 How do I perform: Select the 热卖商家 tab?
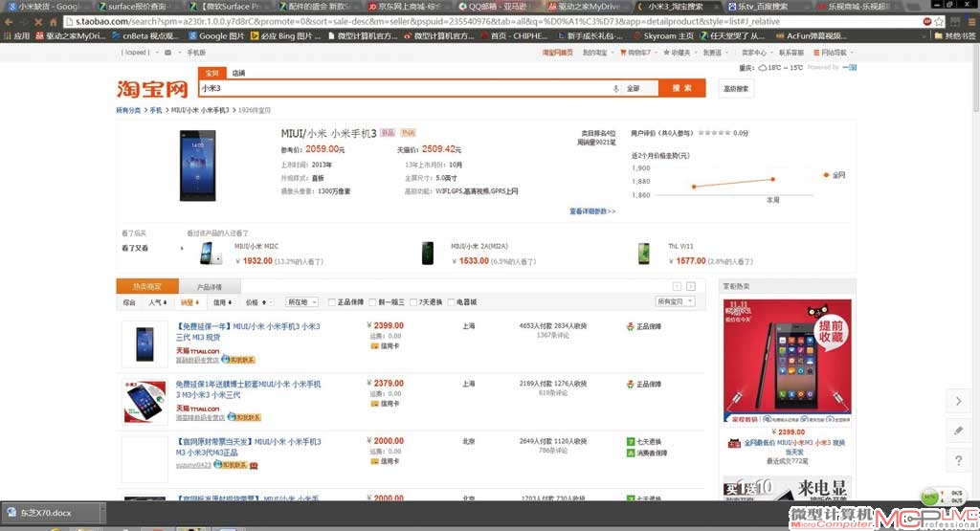(x=146, y=287)
